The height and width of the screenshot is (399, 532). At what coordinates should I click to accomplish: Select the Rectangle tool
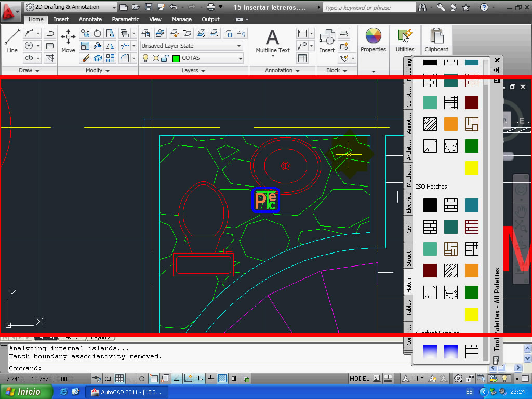tap(49, 46)
